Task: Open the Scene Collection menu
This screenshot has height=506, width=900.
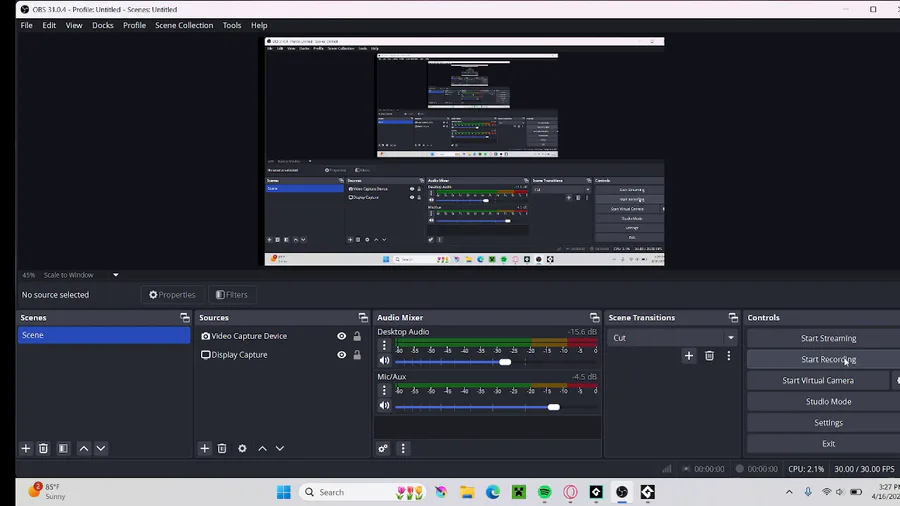Action: (184, 25)
